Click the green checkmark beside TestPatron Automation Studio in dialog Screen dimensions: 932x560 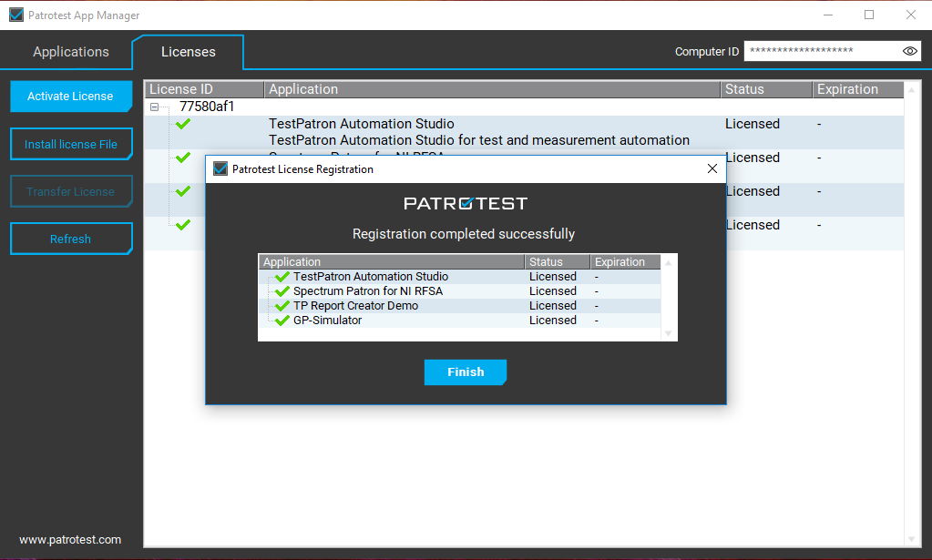tap(282, 277)
